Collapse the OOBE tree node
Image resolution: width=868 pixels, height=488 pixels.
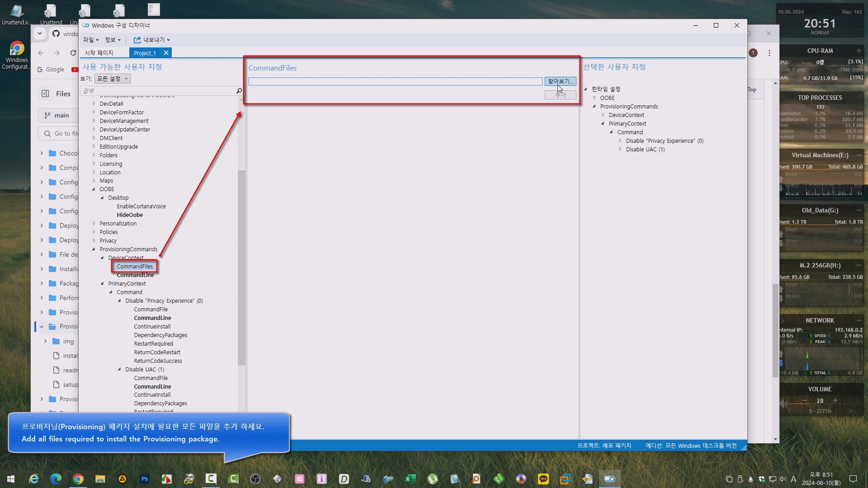(x=94, y=189)
